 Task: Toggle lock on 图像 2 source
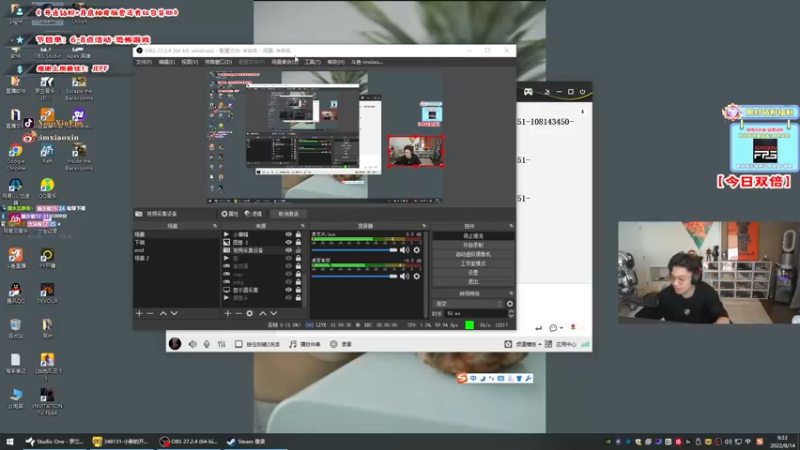point(298,242)
